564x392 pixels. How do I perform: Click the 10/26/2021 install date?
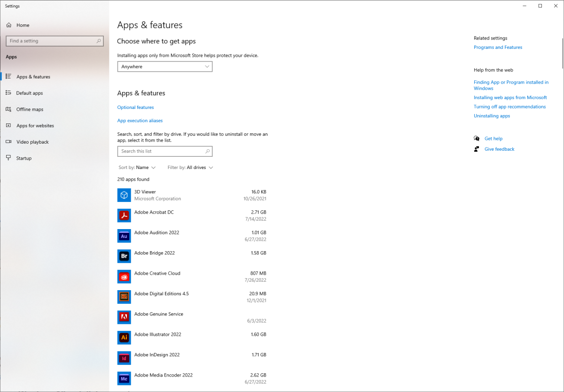(x=255, y=199)
